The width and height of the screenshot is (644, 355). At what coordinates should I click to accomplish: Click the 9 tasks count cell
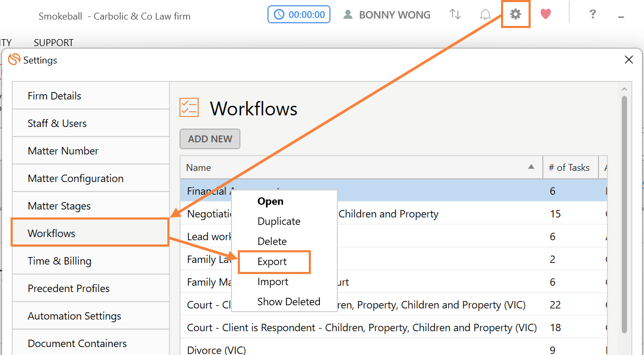coord(552,349)
